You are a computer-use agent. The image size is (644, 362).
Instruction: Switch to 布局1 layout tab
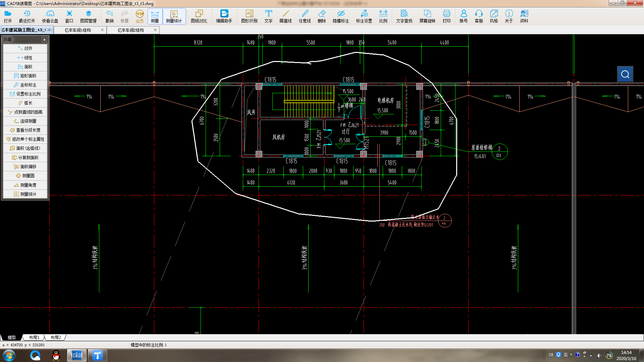pos(34,338)
